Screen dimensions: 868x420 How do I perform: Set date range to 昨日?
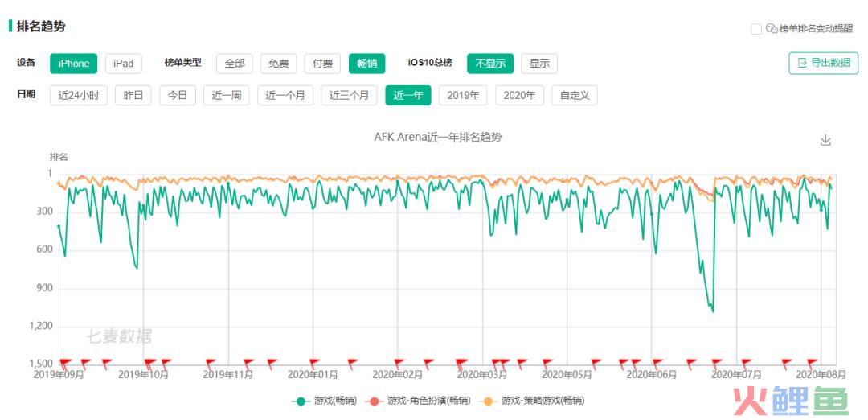tap(133, 95)
